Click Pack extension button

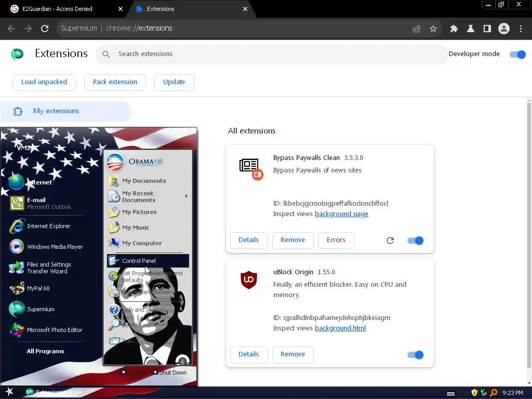tap(115, 83)
